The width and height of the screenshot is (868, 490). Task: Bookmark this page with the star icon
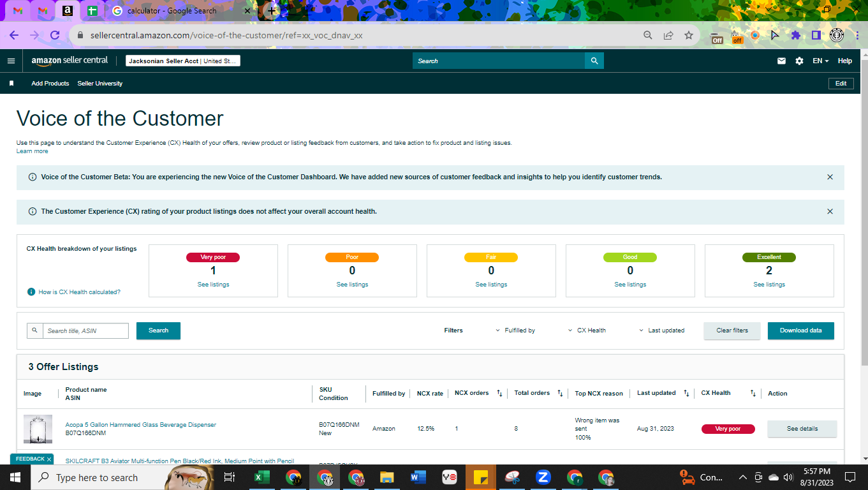[x=689, y=36]
